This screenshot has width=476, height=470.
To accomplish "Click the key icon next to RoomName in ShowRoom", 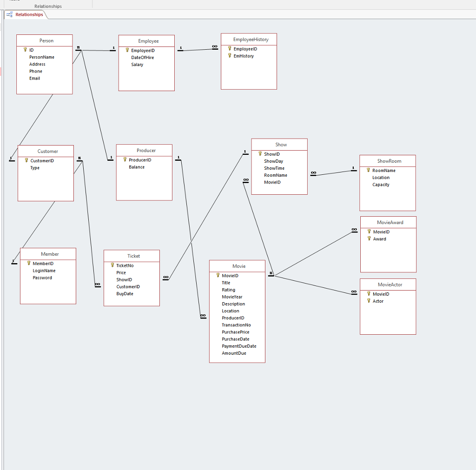I will [368, 170].
